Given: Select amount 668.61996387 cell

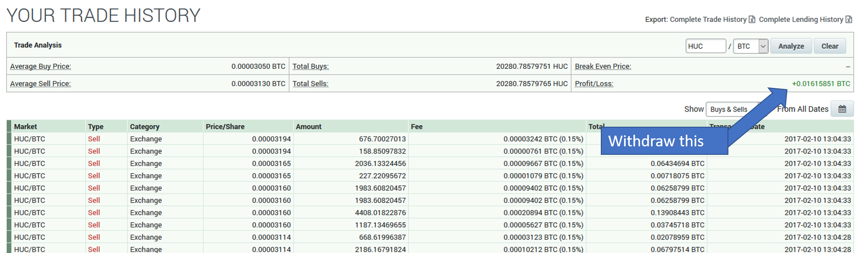Looking at the screenshot, I should click(382, 237).
